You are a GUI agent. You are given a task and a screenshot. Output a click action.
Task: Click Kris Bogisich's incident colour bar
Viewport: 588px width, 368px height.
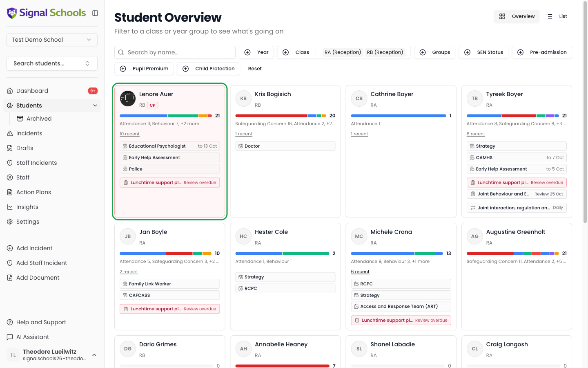point(281,116)
